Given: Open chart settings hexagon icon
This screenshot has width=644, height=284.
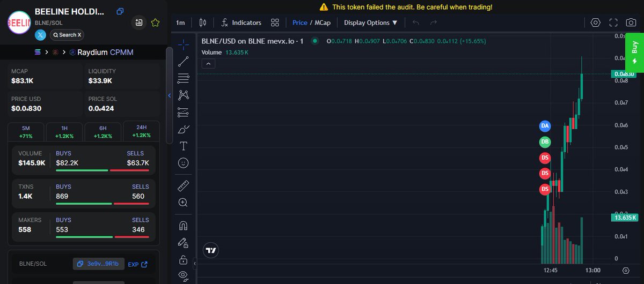Looking at the screenshot, I should [595, 23].
